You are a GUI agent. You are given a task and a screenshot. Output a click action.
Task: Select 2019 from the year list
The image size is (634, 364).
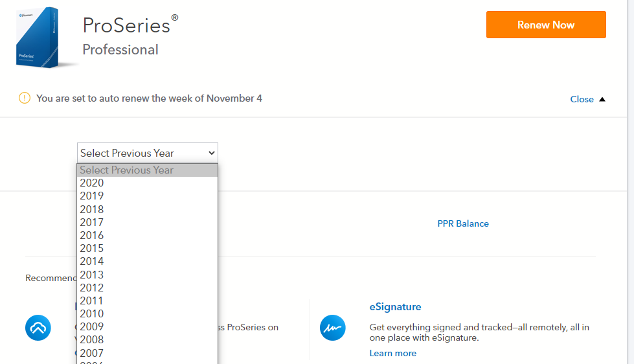[92, 196]
